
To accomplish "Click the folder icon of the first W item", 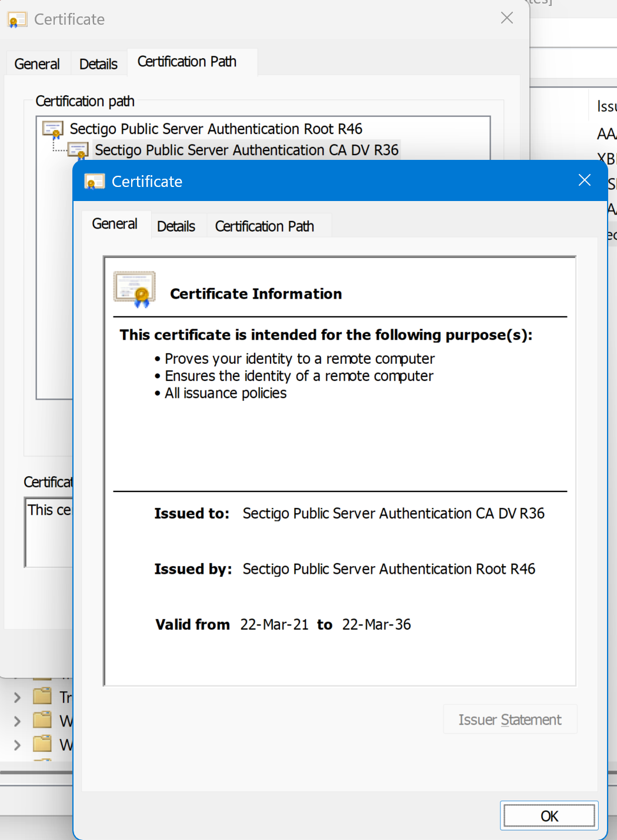I will (42, 720).
